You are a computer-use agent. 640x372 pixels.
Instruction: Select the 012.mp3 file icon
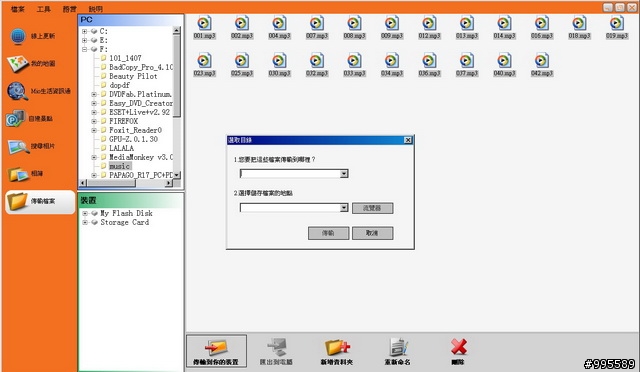pos(429,23)
